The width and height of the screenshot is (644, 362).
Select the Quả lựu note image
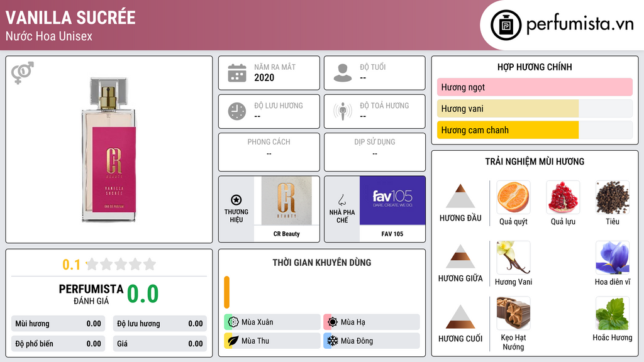click(563, 197)
